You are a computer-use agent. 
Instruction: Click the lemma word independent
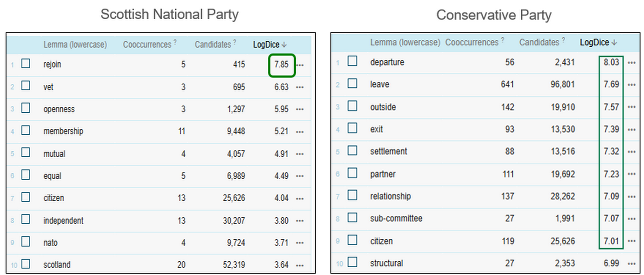coord(63,221)
